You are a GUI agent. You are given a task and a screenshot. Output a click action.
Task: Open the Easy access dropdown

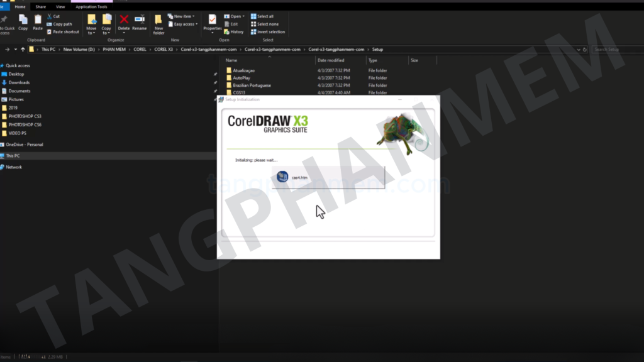point(184,24)
